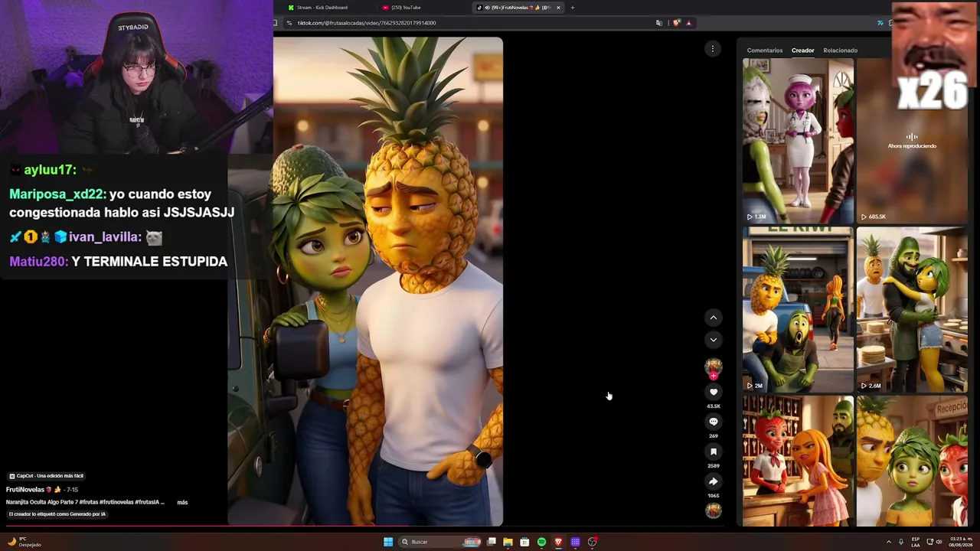
Task: Save the video with the bookmark icon
Action: click(x=713, y=452)
